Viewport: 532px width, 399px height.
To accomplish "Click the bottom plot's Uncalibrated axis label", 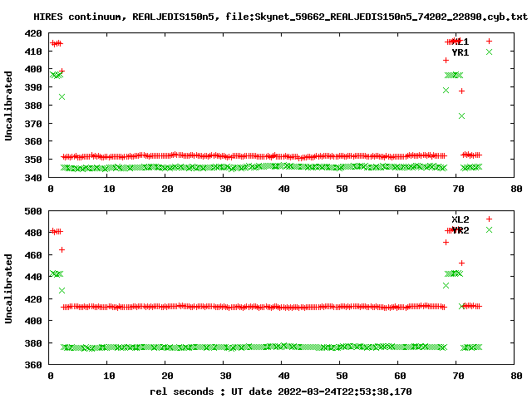I will (8, 288).
